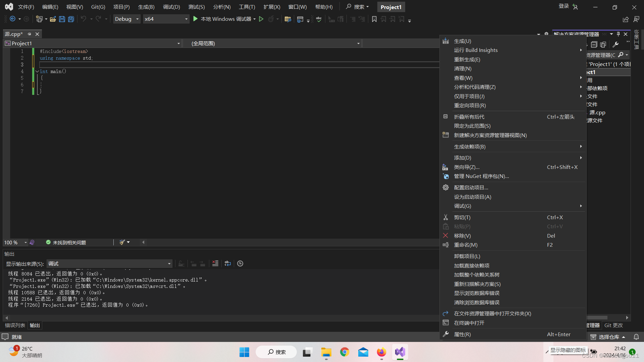Click the Open File toolbar icon
Image resolution: width=644 pixels, height=362 pixels.
[53, 19]
